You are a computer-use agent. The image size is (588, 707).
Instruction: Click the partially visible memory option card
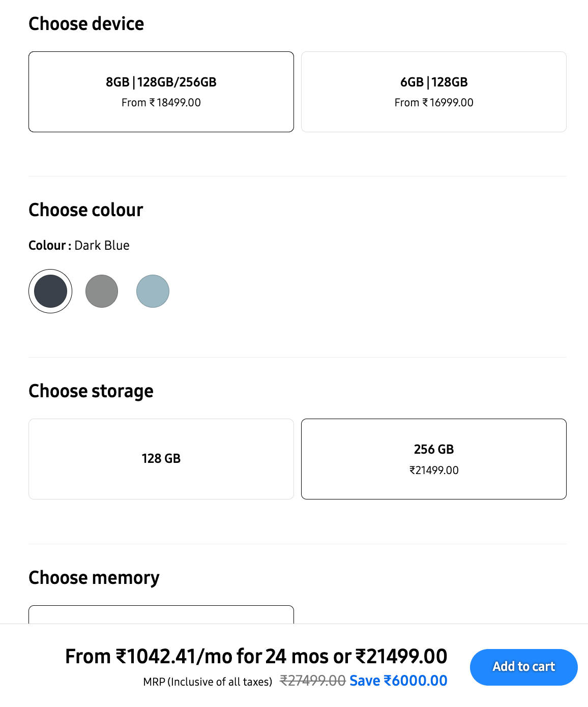click(x=161, y=614)
